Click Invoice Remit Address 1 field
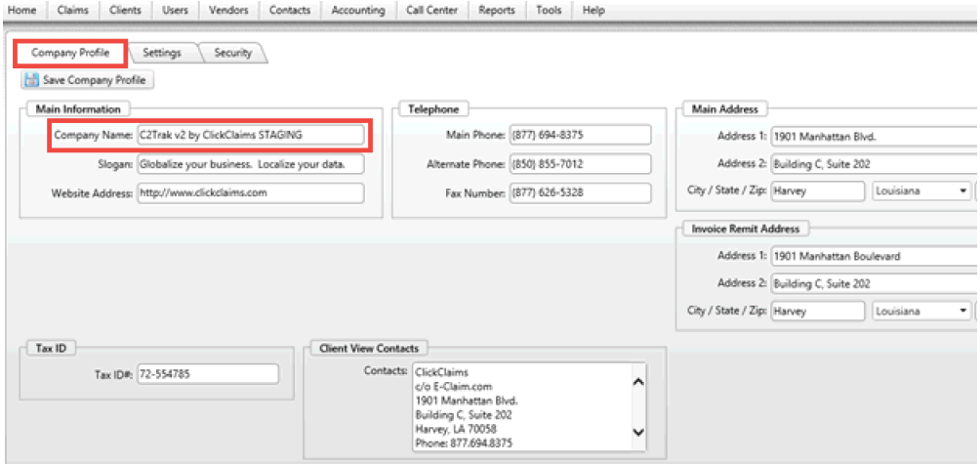This screenshot has height=464, width=980. (x=875, y=256)
